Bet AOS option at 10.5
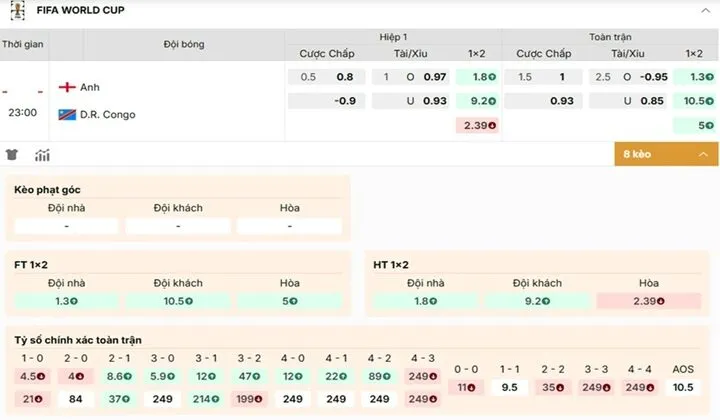The height and width of the screenshot is (420, 720). 683,387
